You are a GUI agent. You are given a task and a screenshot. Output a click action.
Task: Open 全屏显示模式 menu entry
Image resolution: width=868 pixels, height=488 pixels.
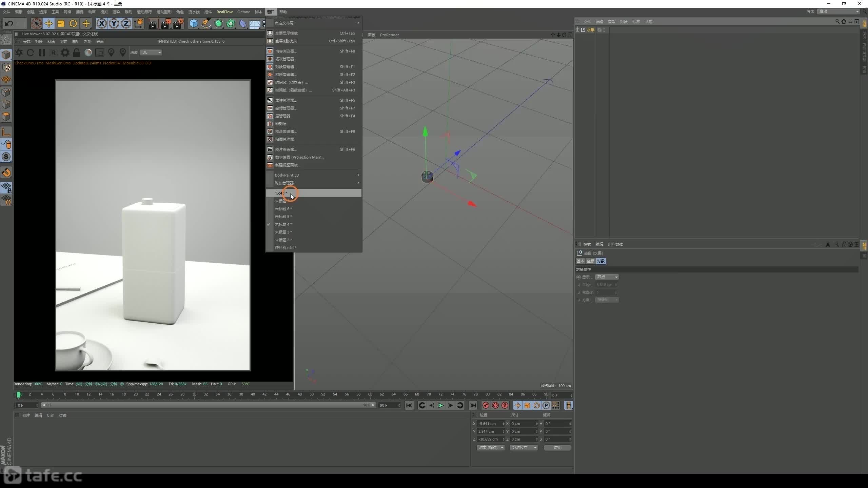point(314,33)
